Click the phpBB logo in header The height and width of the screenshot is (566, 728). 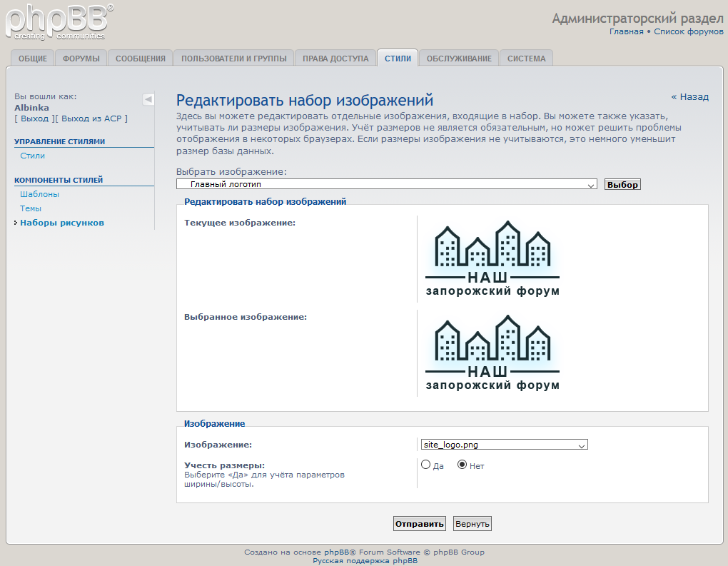tap(59, 21)
